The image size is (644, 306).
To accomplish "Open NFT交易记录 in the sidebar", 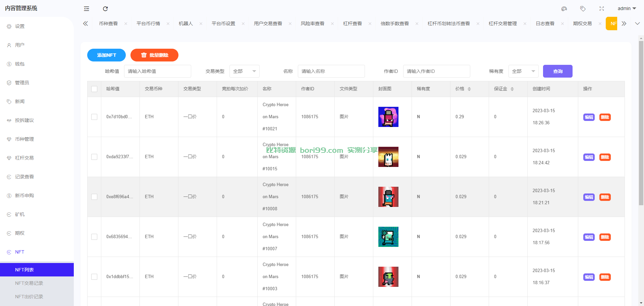I will click(37, 283).
